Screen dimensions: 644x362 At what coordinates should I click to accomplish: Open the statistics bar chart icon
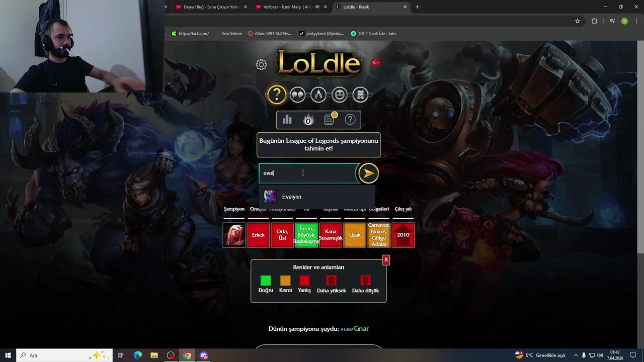pyautogui.click(x=287, y=120)
